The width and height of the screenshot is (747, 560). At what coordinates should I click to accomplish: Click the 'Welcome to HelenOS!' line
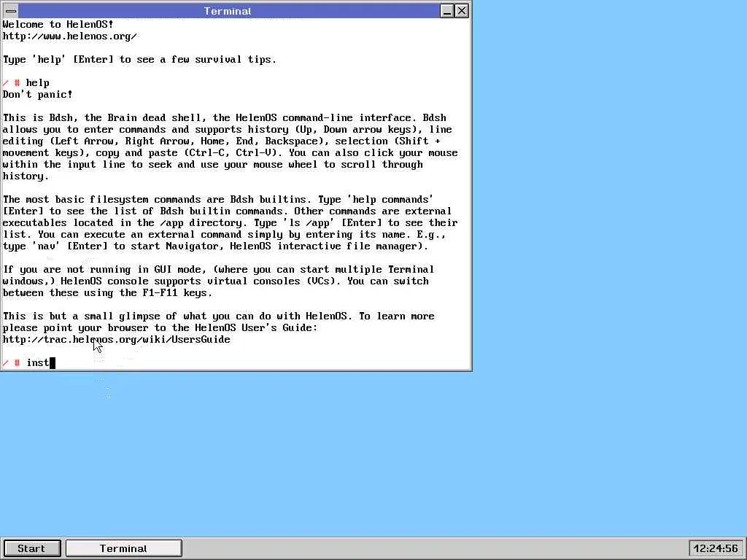coord(58,24)
